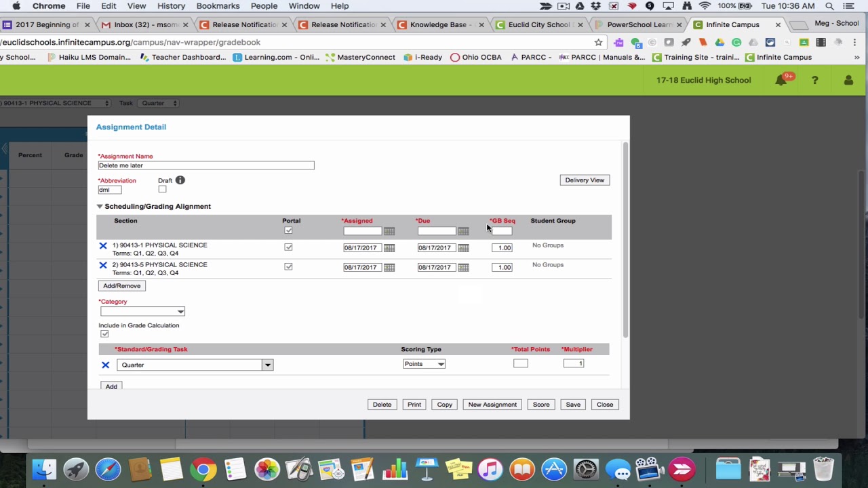Open PHYSICAL SCIENCE section dropdown behind dialog
868x488 pixels.
point(54,103)
